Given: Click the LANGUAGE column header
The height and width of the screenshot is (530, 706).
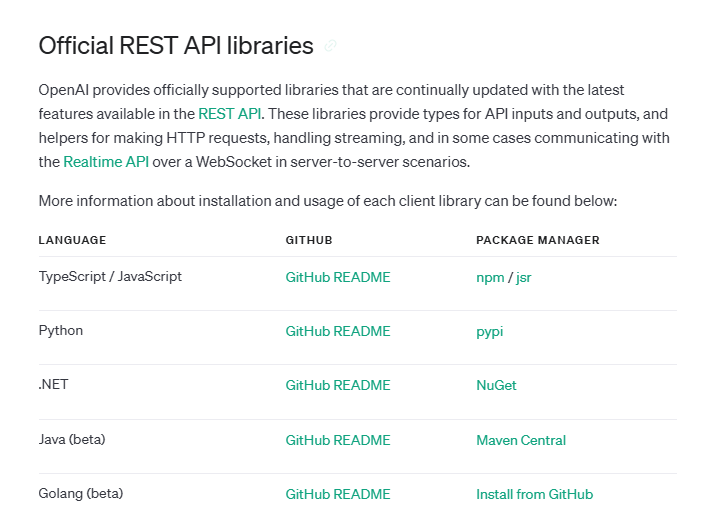Looking at the screenshot, I should point(72,240).
